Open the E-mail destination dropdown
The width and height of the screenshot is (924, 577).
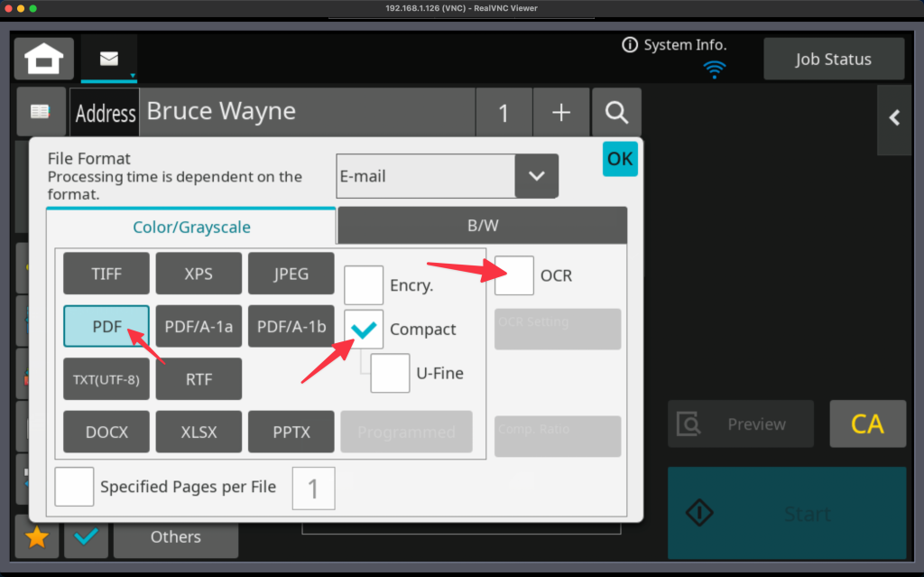[x=536, y=176]
